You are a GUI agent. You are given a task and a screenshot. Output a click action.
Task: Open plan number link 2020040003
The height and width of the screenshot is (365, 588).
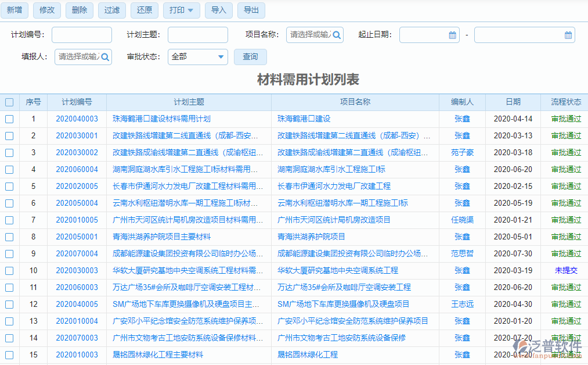pos(76,119)
